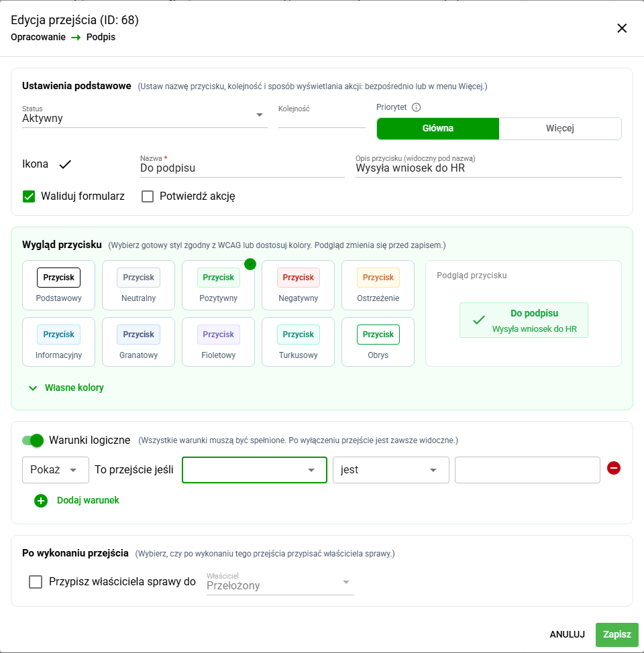
Task: Open the Pokaż condition dropdown
Action: [56, 470]
